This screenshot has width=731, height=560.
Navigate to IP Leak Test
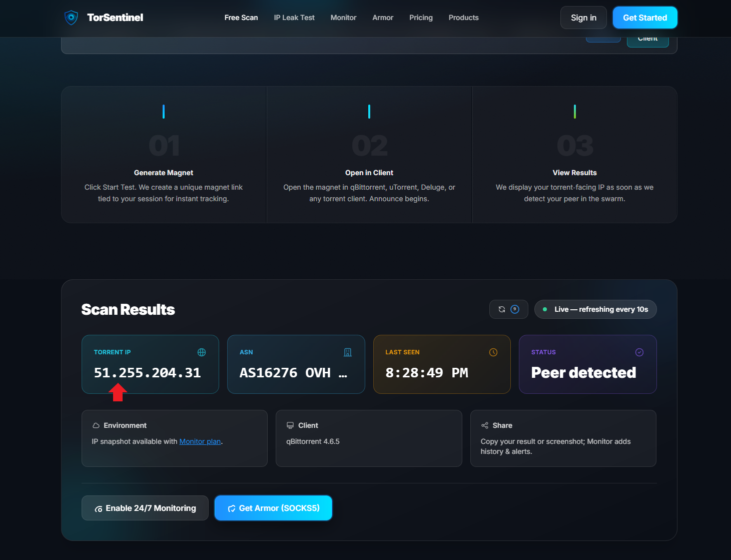294,18
